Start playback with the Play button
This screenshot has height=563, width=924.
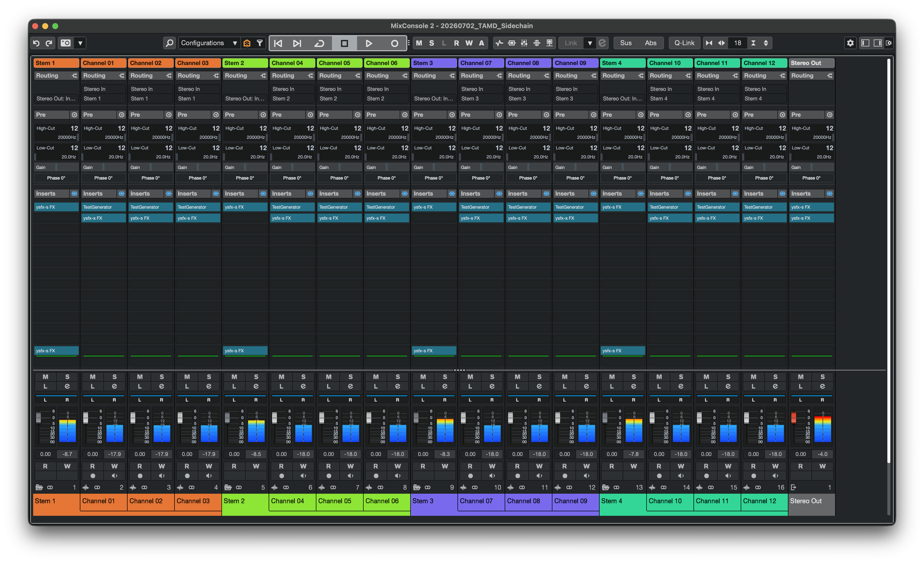(x=369, y=43)
